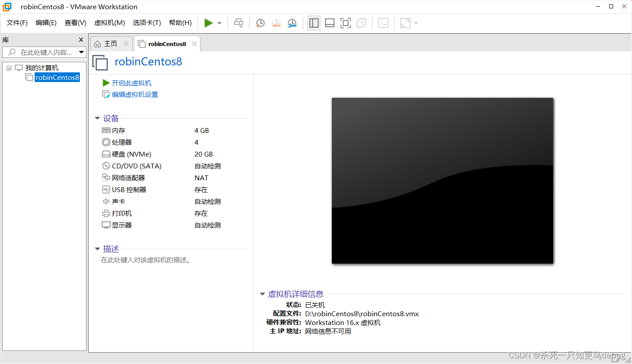Click the 网络适配器 network adapter icon
The image size is (632, 364).
click(106, 178)
